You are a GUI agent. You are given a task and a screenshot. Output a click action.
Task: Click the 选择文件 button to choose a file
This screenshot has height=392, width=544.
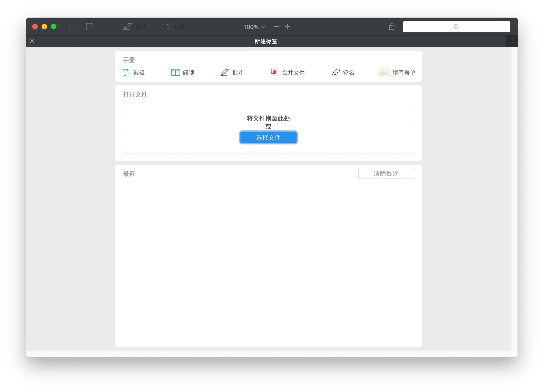(x=268, y=137)
